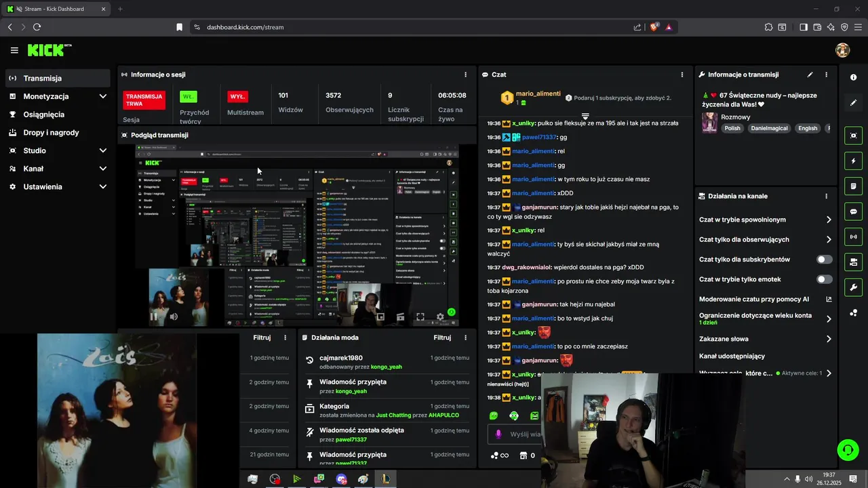
Task: Click the chat message input field
Action: (x=515, y=434)
